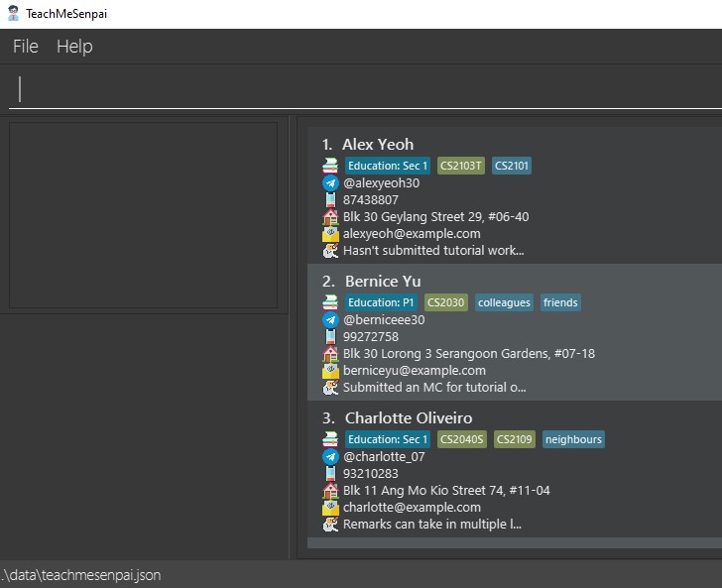722x588 pixels.
Task: Click remark icon beside Hasn't submitted tutorial work
Action: (330, 251)
